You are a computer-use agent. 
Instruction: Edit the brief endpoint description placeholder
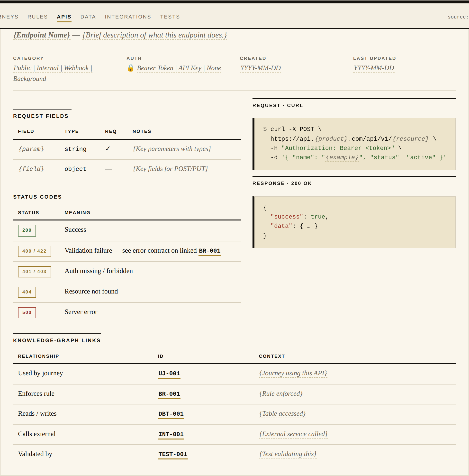(x=154, y=35)
